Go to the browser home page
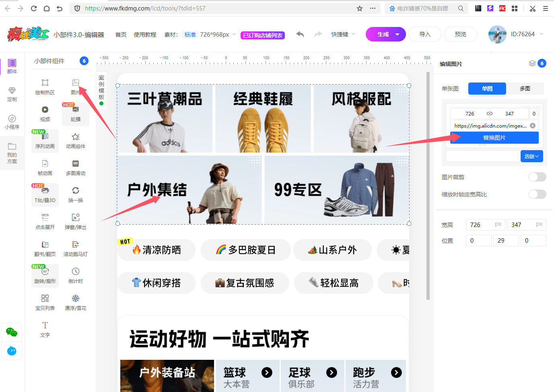Screen dimensions: 554x392 click(x=47, y=8)
